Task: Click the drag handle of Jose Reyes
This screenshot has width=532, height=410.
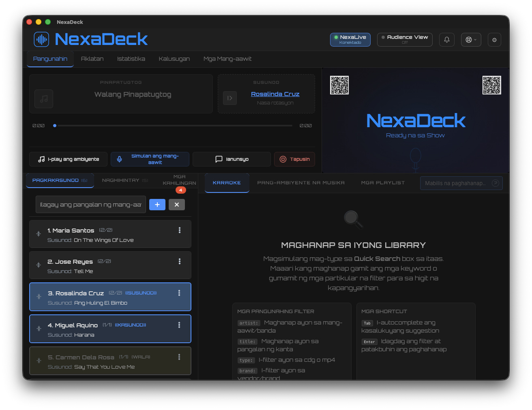Action: pos(39,265)
